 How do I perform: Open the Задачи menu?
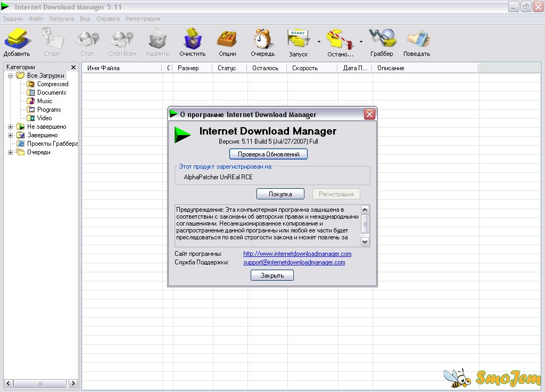(x=13, y=19)
